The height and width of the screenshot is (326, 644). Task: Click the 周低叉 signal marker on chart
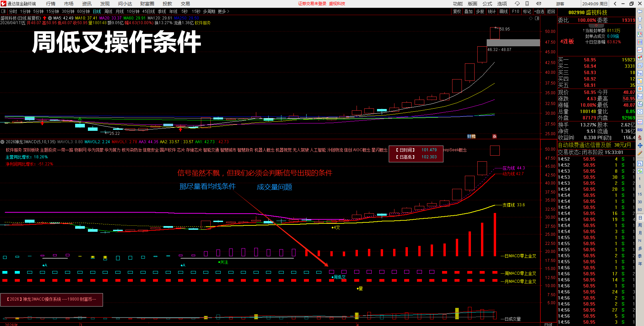point(339,277)
